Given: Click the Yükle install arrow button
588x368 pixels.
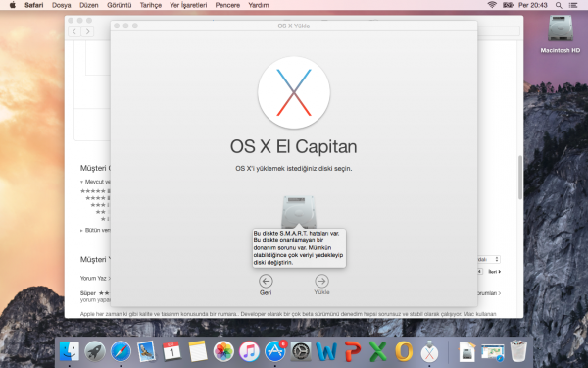Looking at the screenshot, I should 321,281.
